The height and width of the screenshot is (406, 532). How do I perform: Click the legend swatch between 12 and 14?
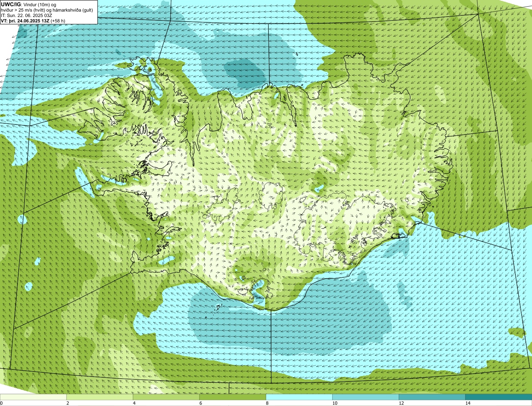(432, 397)
